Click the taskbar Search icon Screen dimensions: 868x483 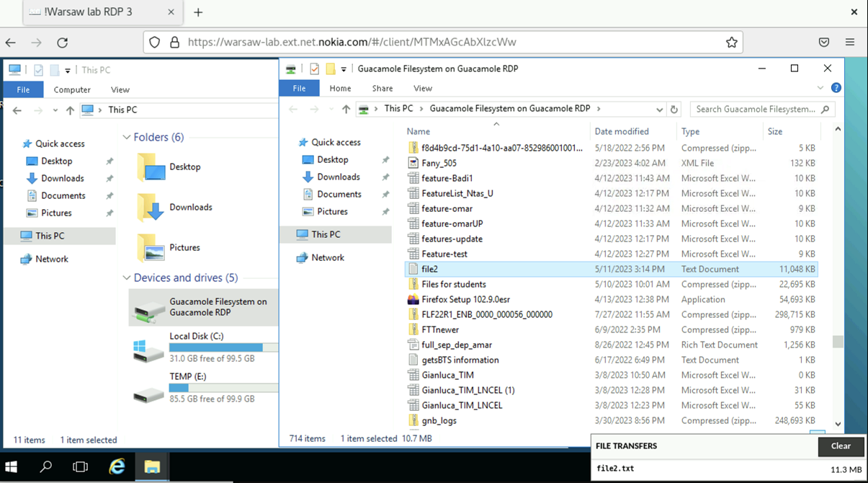46,467
